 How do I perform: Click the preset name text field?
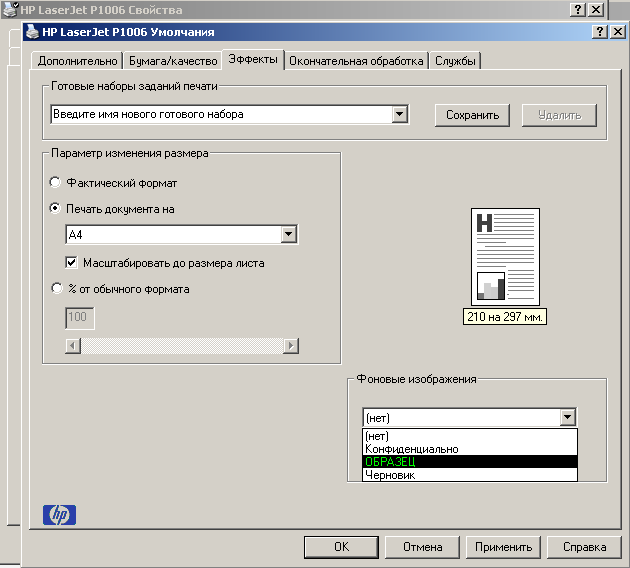[221, 114]
